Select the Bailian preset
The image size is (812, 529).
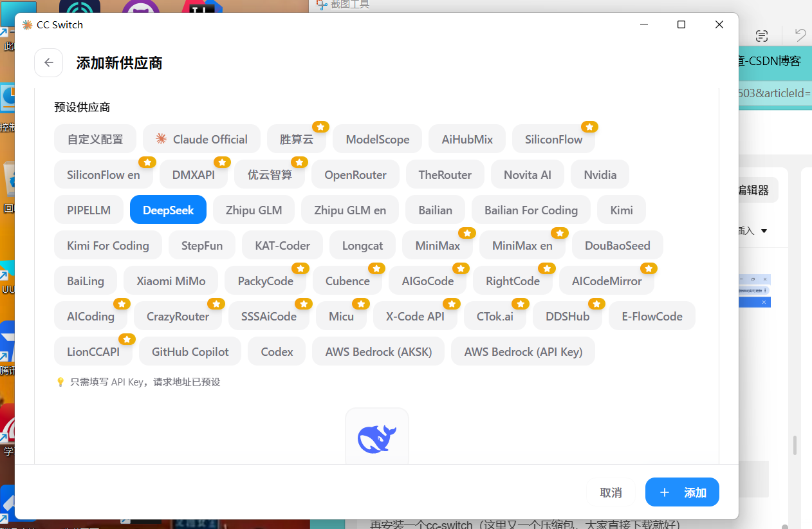[x=435, y=210]
